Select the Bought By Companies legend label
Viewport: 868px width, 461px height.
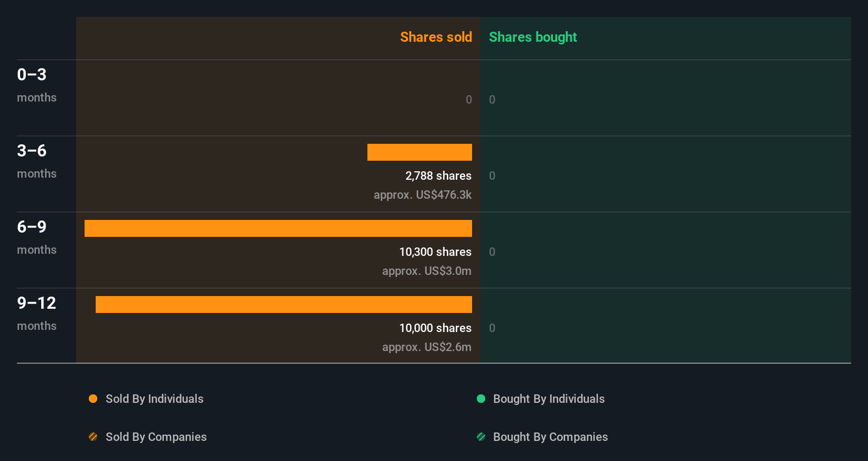pyautogui.click(x=550, y=437)
